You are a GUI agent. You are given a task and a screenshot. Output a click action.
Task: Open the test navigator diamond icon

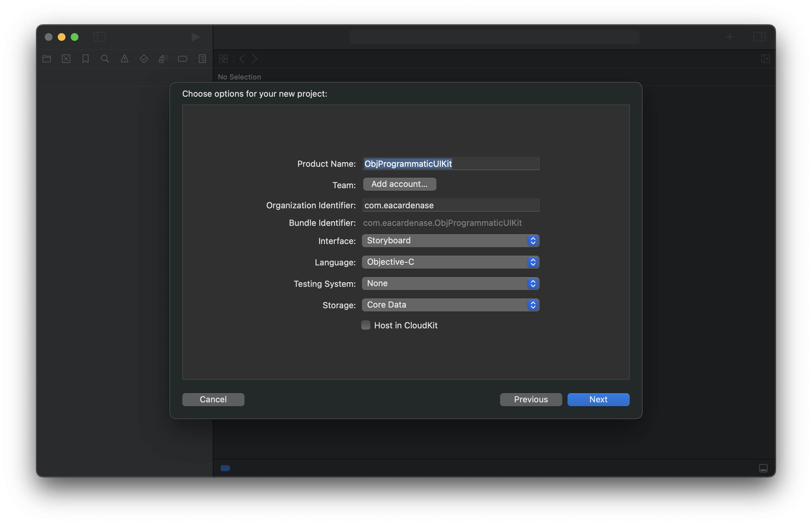click(x=144, y=59)
